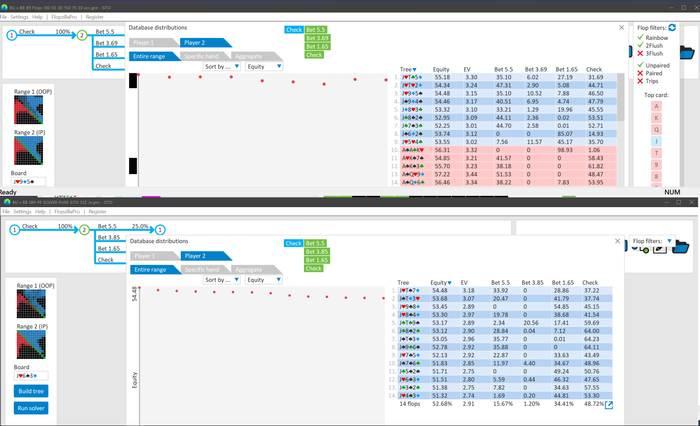The image size is (700, 426).
Task: Toggle top card A filter
Action: coord(656,106)
